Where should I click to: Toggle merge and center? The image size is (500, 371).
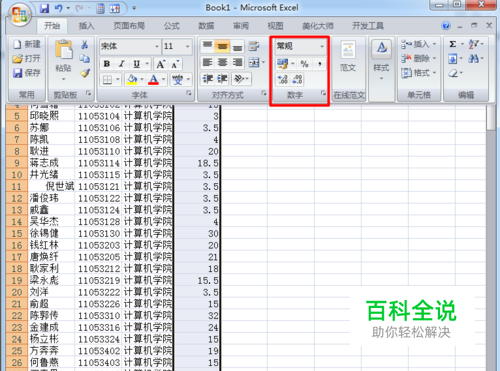coord(254,62)
